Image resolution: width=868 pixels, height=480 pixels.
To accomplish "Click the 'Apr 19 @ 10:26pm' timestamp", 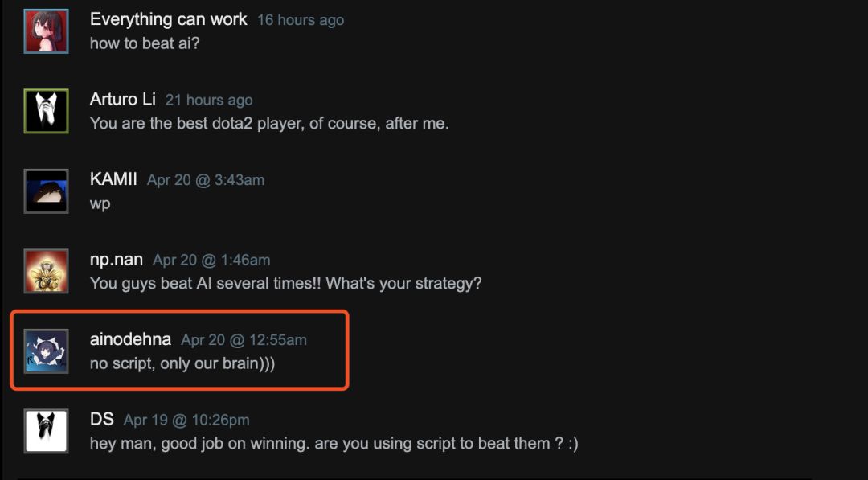I will pos(186,421).
